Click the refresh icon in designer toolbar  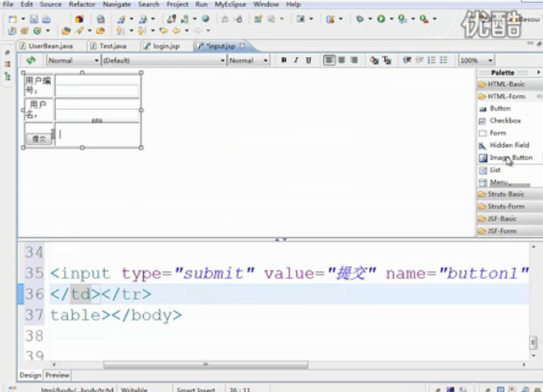coord(31,60)
